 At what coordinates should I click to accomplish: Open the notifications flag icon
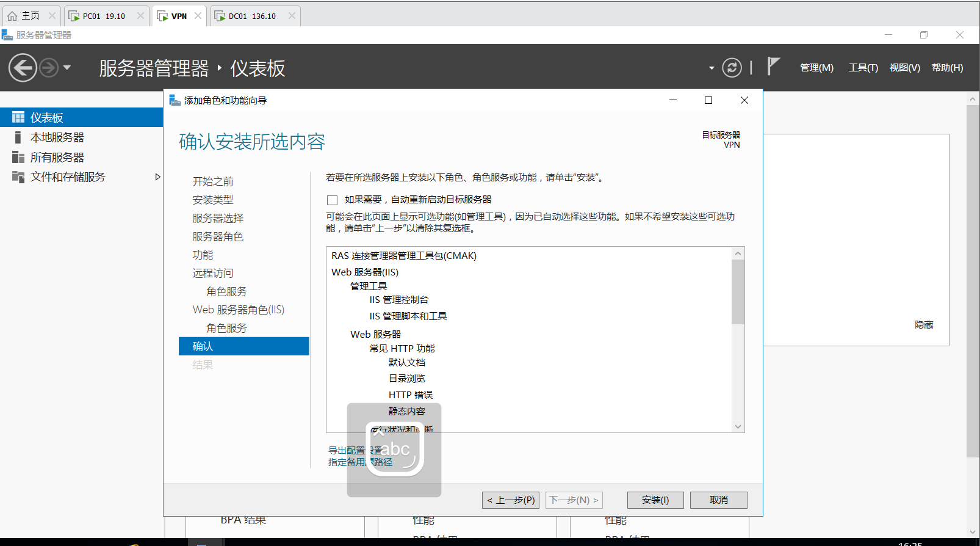tap(773, 65)
